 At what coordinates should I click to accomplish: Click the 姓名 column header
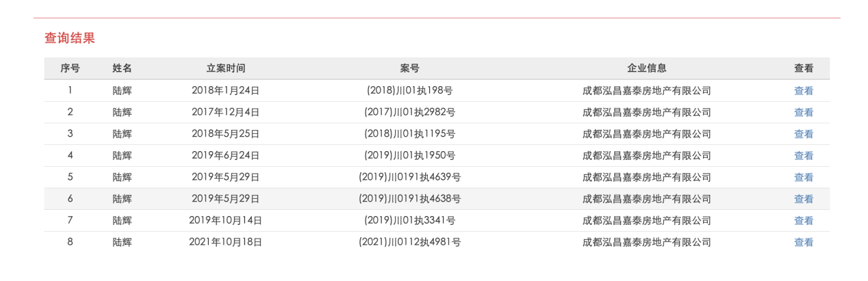[x=122, y=68]
